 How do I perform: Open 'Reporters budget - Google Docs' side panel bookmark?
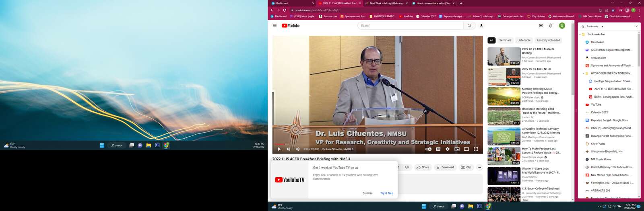[609, 120]
